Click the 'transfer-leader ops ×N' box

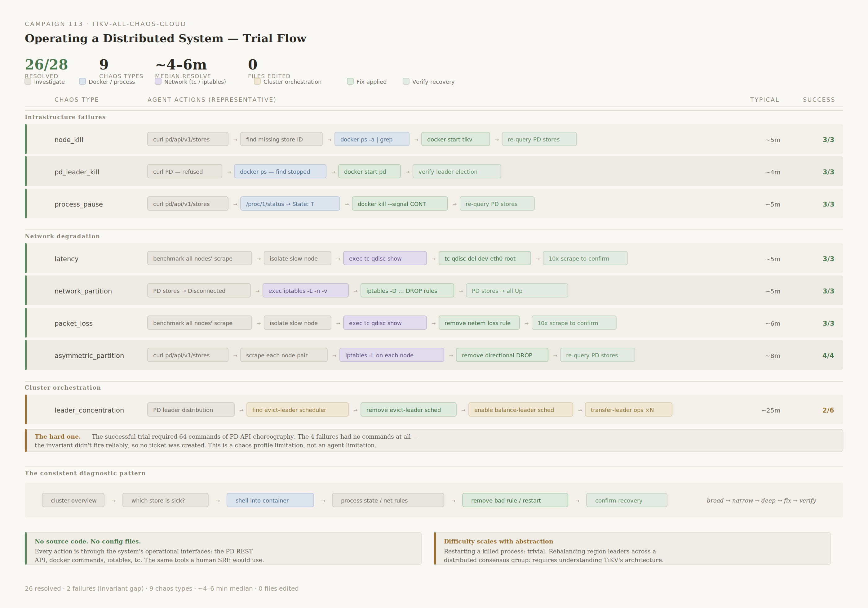pos(628,410)
